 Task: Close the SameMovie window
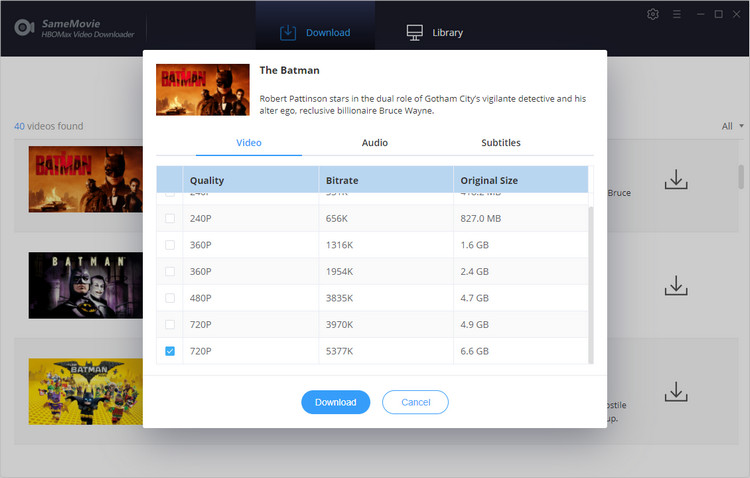[x=737, y=14]
